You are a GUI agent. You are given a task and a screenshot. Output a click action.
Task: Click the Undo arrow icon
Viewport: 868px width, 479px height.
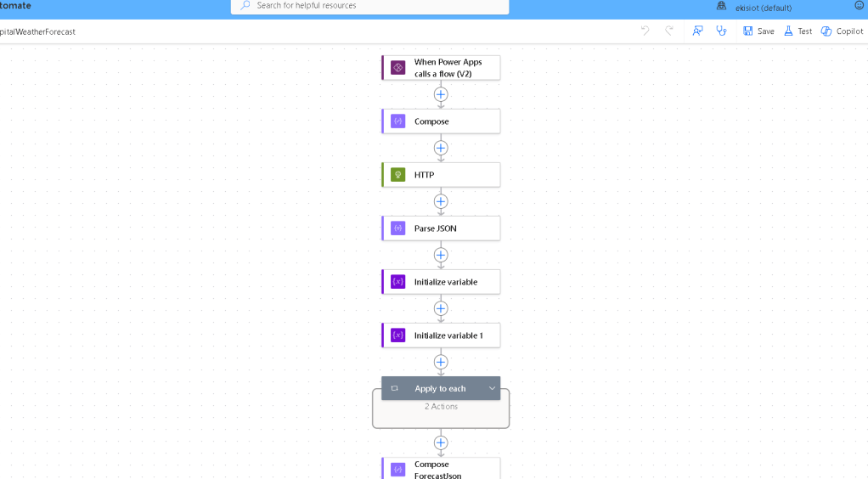point(645,31)
